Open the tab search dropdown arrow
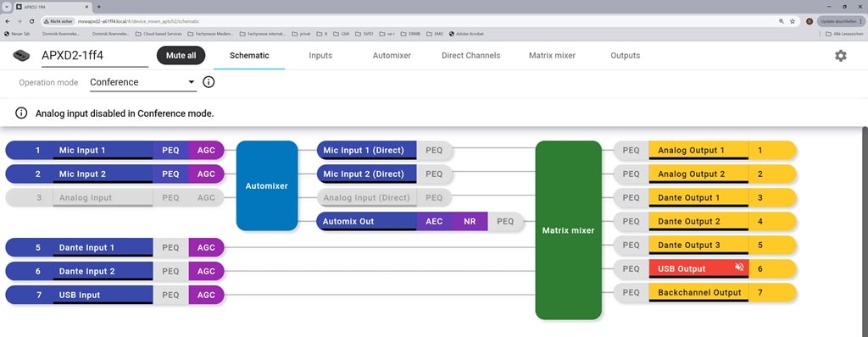Image resolution: width=868 pixels, height=337 pixels. pos(7,7)
